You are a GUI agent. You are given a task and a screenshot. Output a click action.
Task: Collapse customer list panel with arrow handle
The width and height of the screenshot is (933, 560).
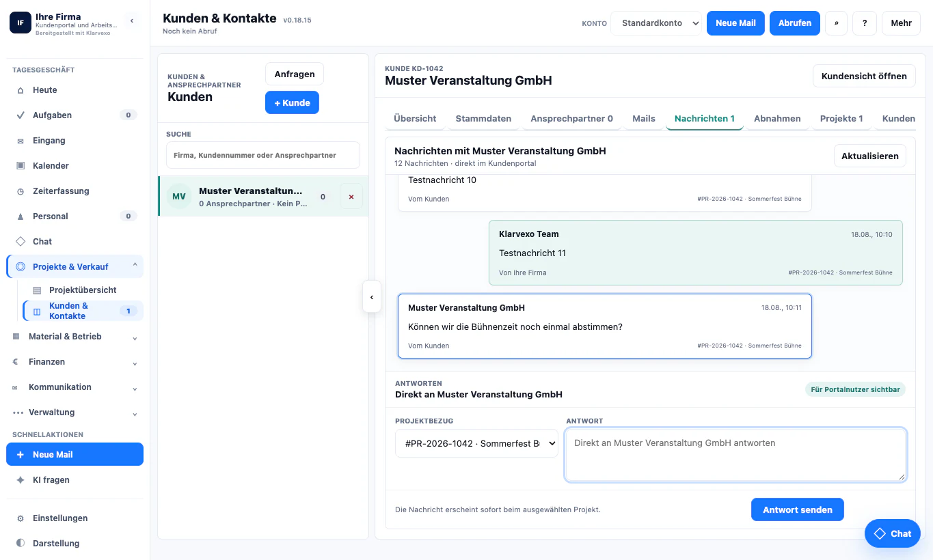[x=372, y=297]
